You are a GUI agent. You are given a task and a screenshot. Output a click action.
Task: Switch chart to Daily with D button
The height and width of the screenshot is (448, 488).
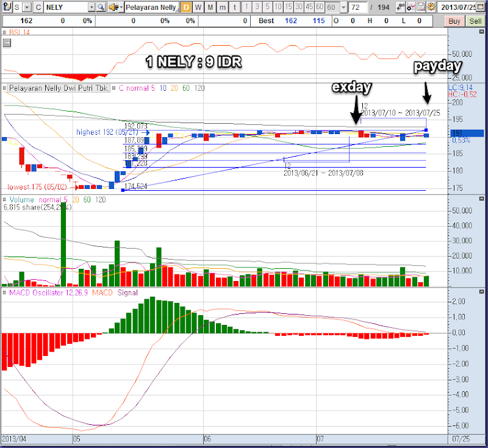[x=186, y=7]
